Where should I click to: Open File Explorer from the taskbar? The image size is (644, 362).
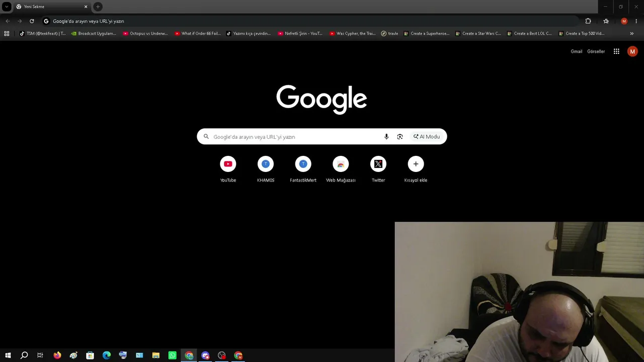click(x=156, y=355)
